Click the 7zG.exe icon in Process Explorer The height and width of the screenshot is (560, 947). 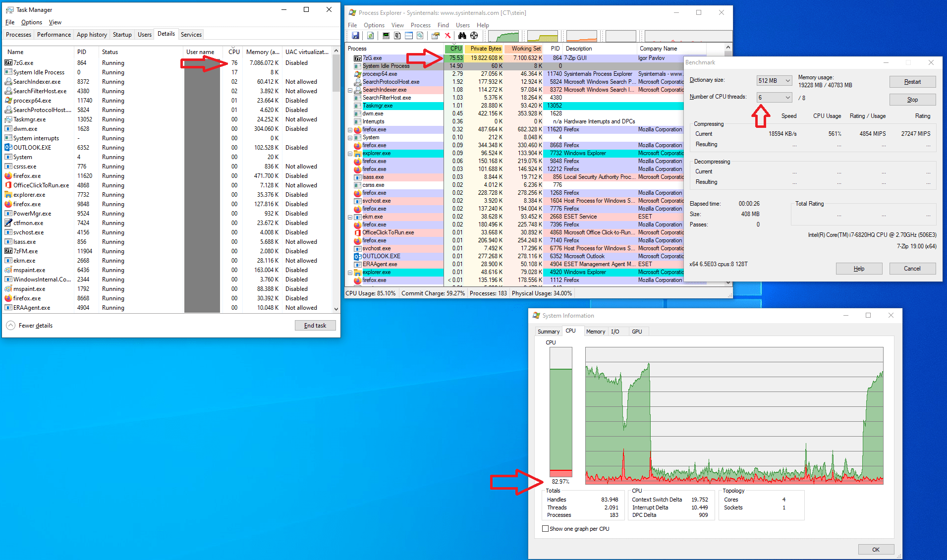tap(358, 58)
